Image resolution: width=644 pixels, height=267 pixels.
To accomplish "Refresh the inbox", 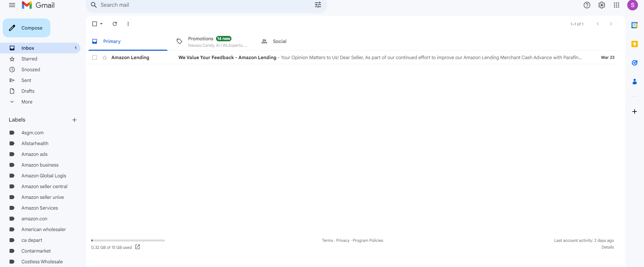I will pos(115,24).
